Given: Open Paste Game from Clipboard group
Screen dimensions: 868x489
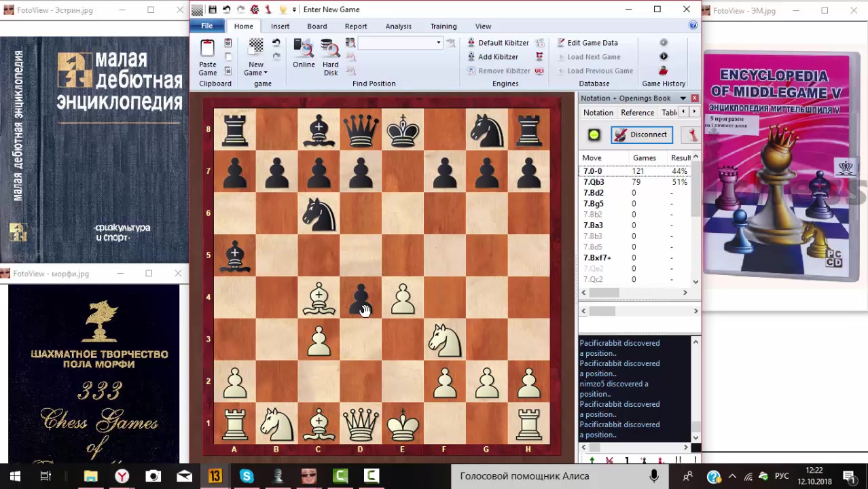Looking at the screenshot, I should point(208,58).
